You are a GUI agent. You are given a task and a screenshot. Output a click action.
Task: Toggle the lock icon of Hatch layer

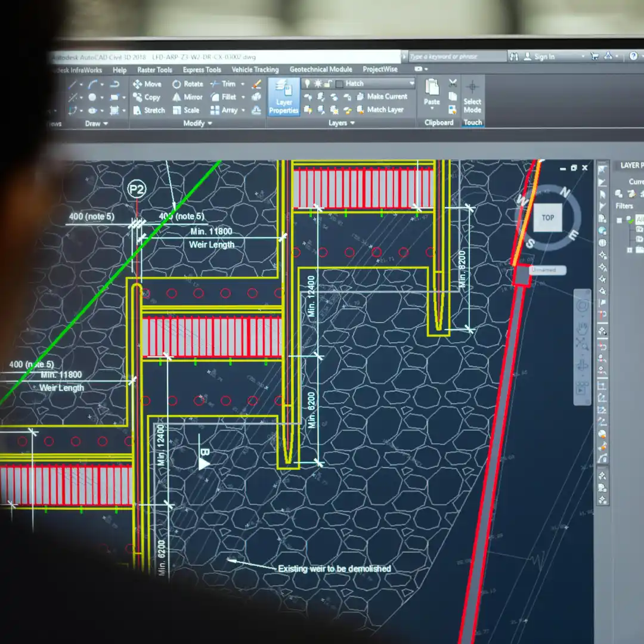click(x=328, y=83)
